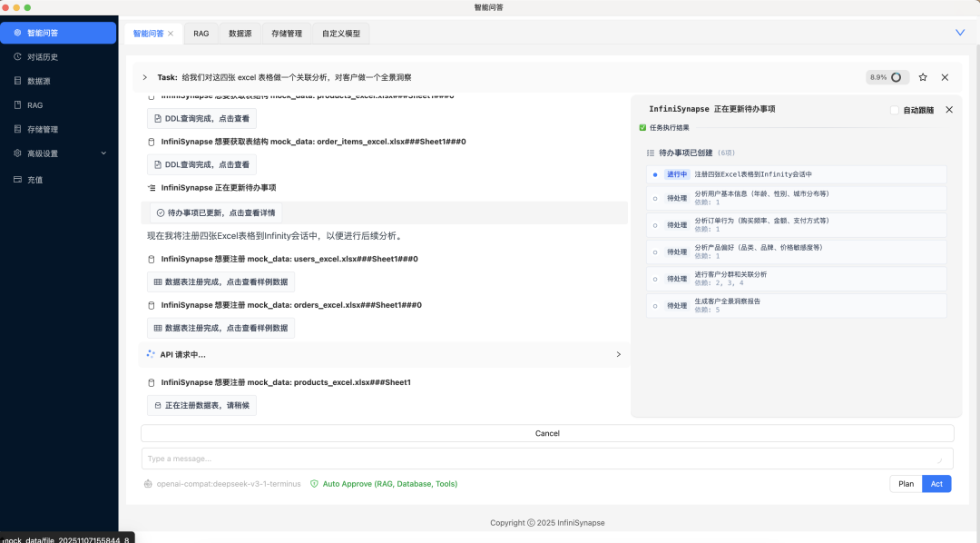Select the todo 分析订单行为
Viewport: 980px width, 543px height.
797,225
